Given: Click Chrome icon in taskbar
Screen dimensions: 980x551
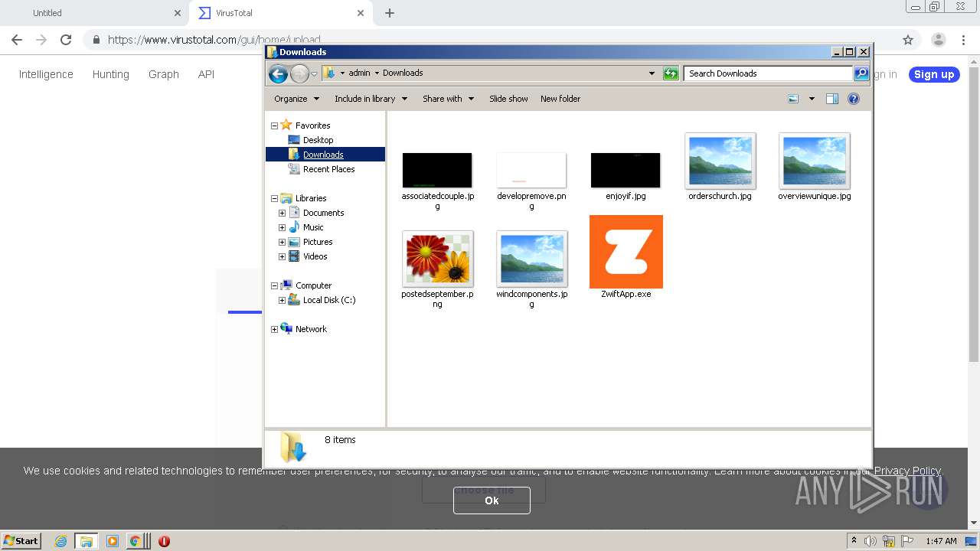Looking at the screenshot, I should pos(135,541).
